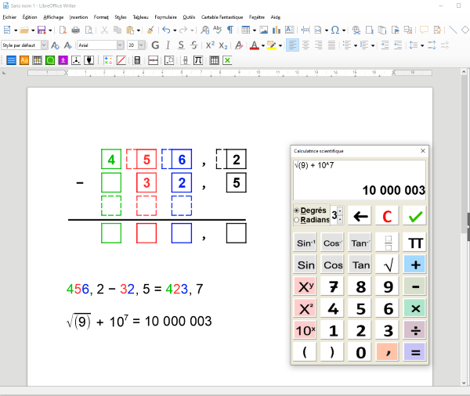Validate the result with the green checkmark

415,216
